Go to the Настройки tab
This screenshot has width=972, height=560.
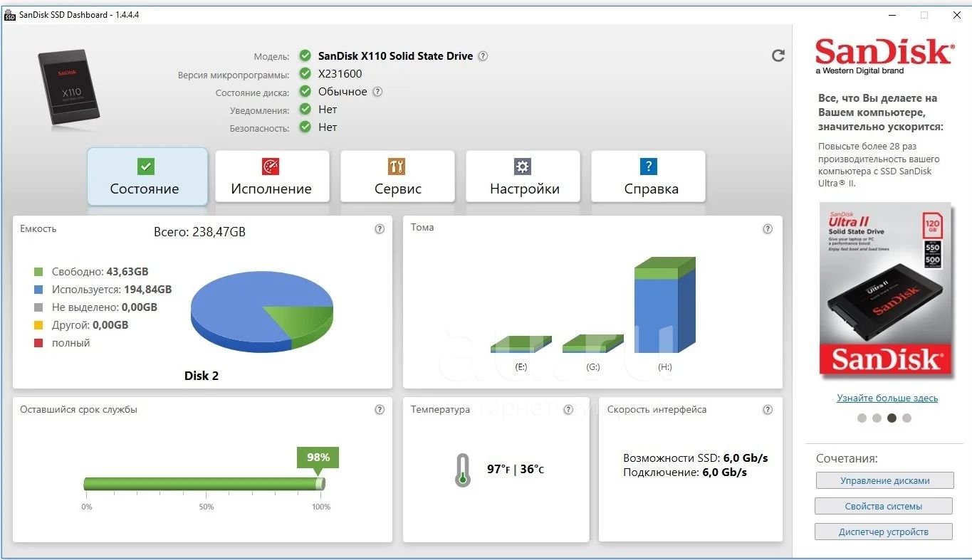pyautogui.click(x=523, y=176)
